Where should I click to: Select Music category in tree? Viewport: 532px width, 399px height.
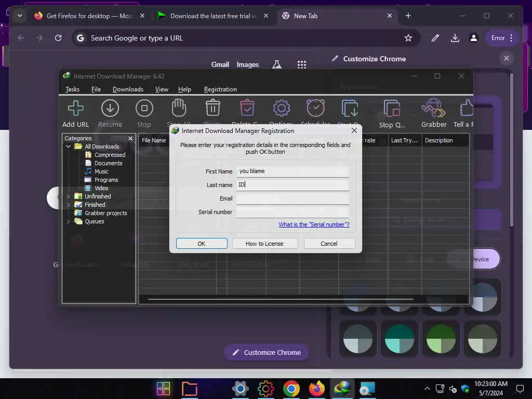click(x=101, y=171)
